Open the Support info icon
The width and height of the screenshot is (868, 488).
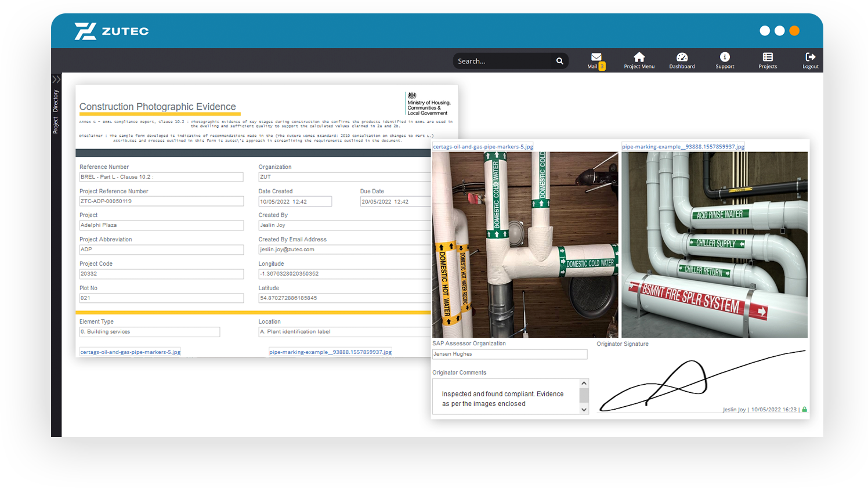point(725,57)
